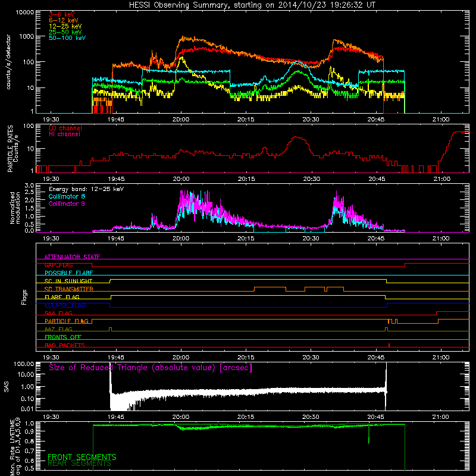Click the SAA_FLAG label
This screenshot has height=476, width=476.
(x=58, y=313)
